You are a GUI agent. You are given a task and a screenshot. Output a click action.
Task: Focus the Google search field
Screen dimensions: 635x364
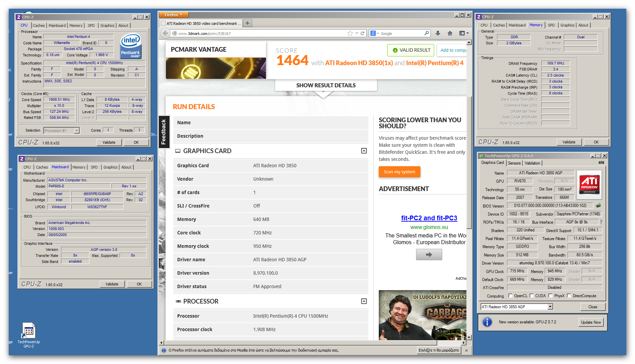(401, 33)
